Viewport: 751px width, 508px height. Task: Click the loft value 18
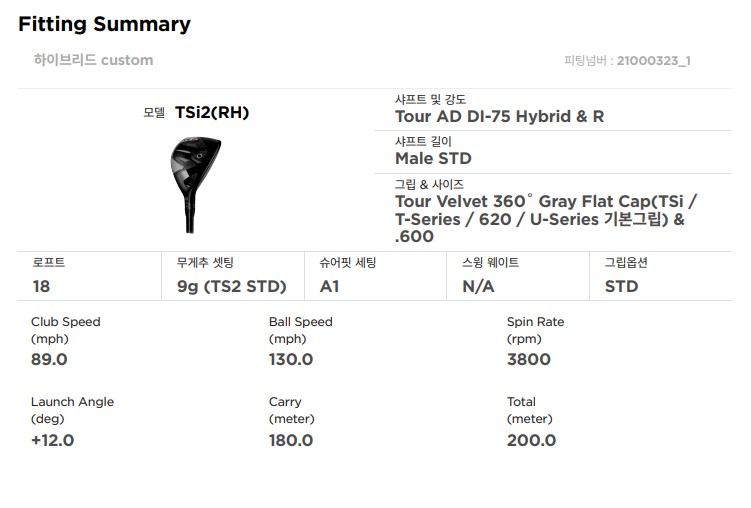point(41,286)
